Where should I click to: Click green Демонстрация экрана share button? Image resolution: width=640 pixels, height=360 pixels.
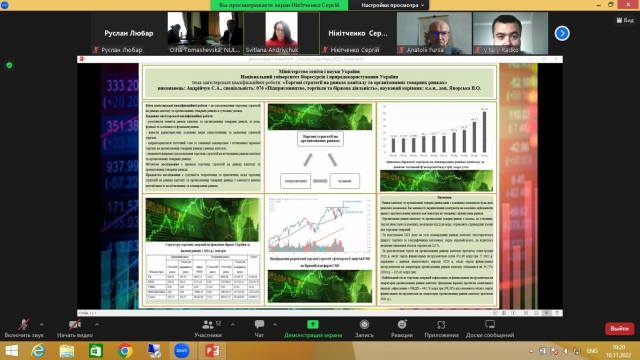point(313,329)
